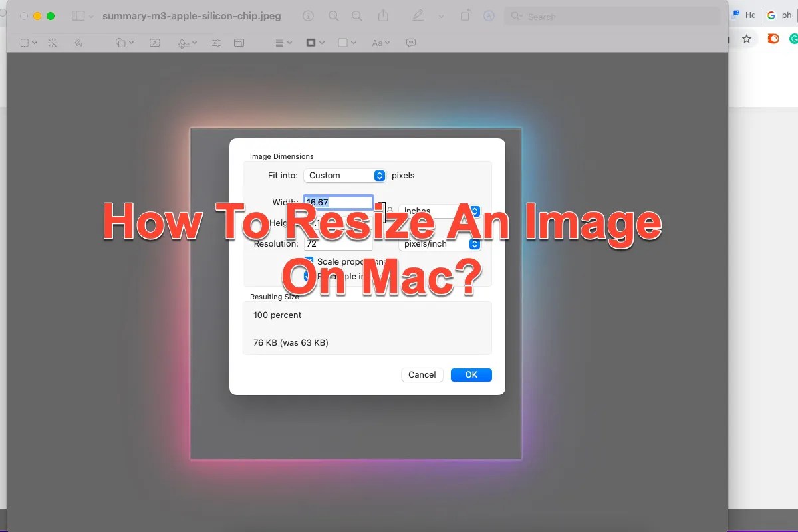The height and width of the screenshot is (532, 798).
Task: Enable Scale proportionally
Action: (308, 261)
